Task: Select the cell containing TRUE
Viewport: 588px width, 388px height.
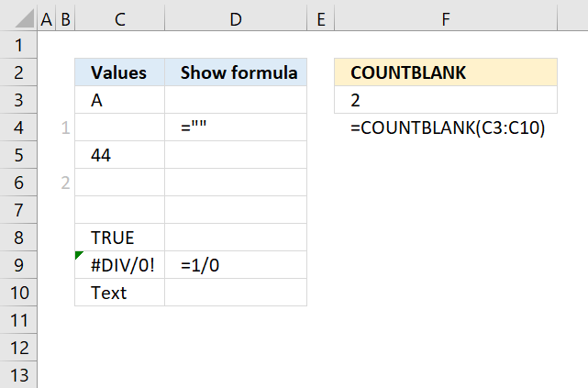Action: pyautogui.click(x=119, y=238)
